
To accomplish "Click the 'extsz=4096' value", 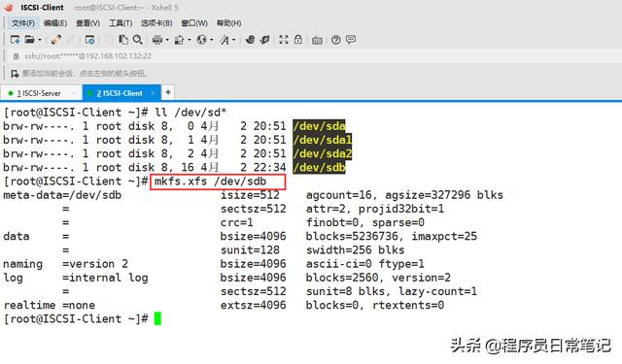I will [253, 306].
